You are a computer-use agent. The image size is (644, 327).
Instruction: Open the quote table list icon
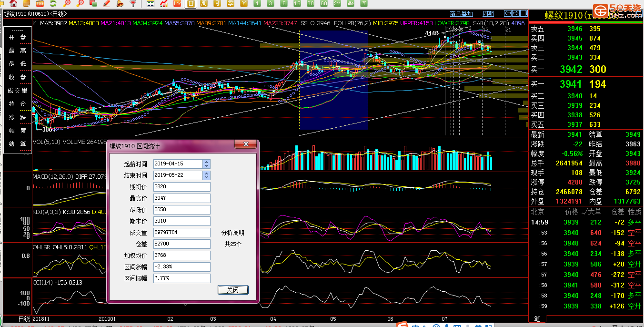click(151, 3)
